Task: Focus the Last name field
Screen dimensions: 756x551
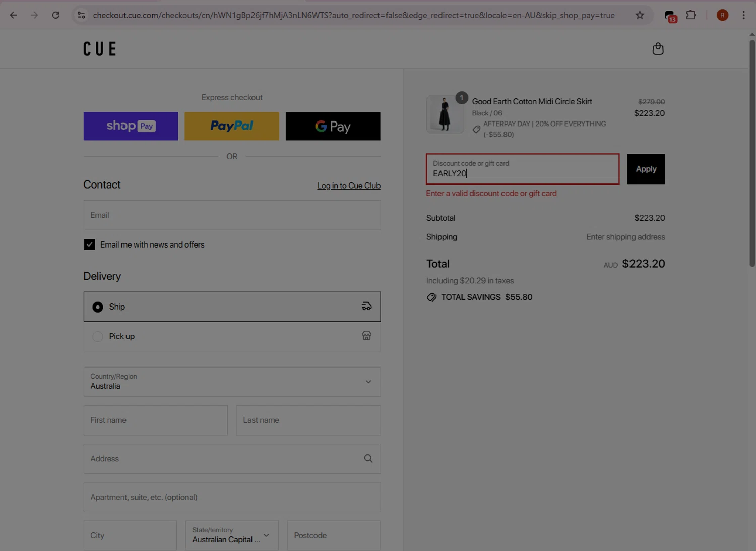Action: tap(308, 420)
